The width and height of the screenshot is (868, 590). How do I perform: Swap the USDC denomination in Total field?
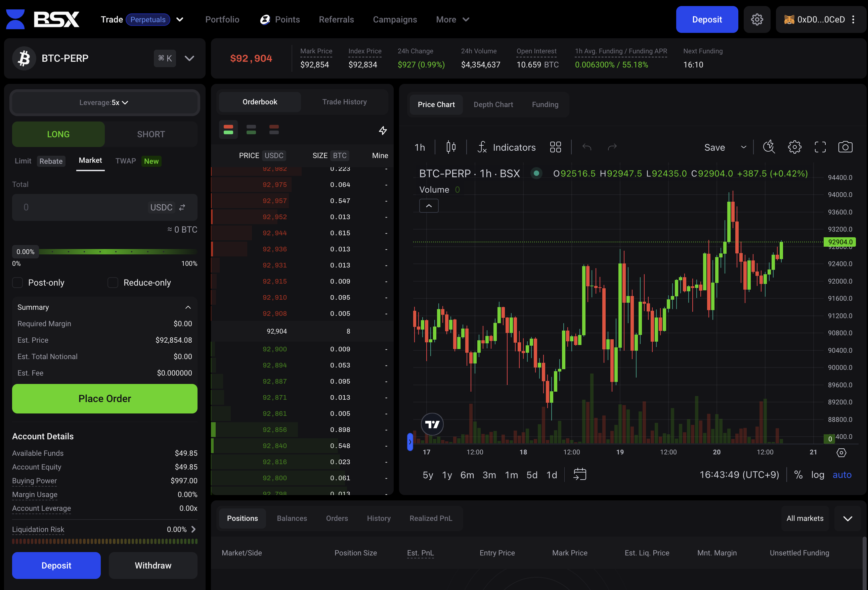coord(182,207)
